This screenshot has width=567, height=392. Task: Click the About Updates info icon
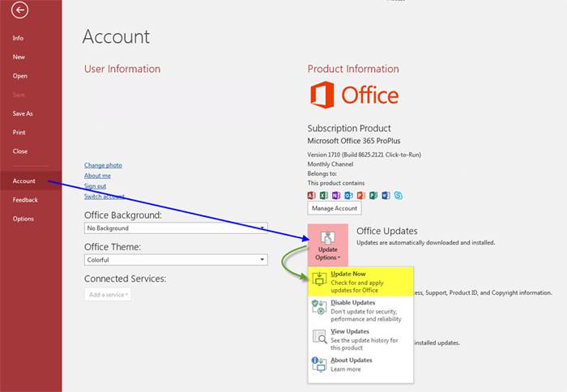319,364
